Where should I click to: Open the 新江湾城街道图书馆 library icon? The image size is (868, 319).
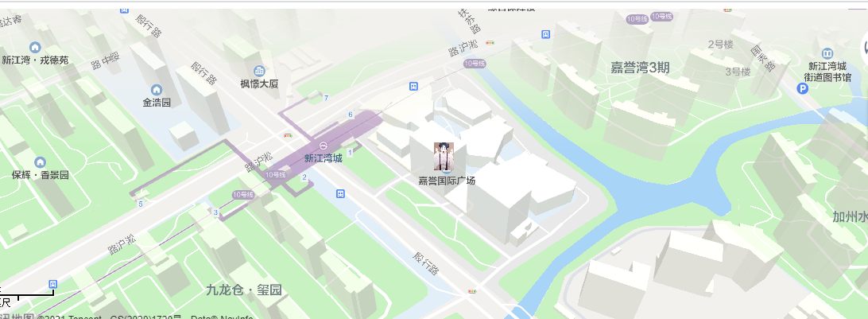pyautogui.click(x=827, y=54)
